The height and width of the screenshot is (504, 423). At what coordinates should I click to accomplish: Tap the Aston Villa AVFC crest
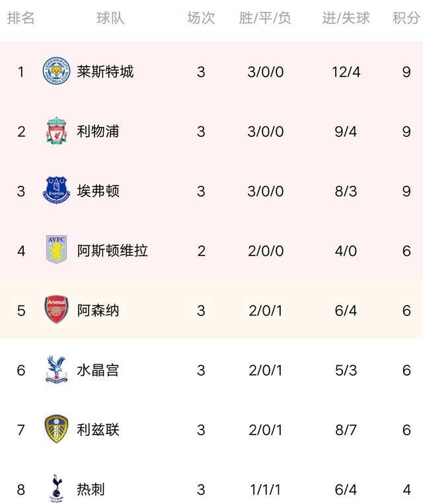[x=56, y=250]
